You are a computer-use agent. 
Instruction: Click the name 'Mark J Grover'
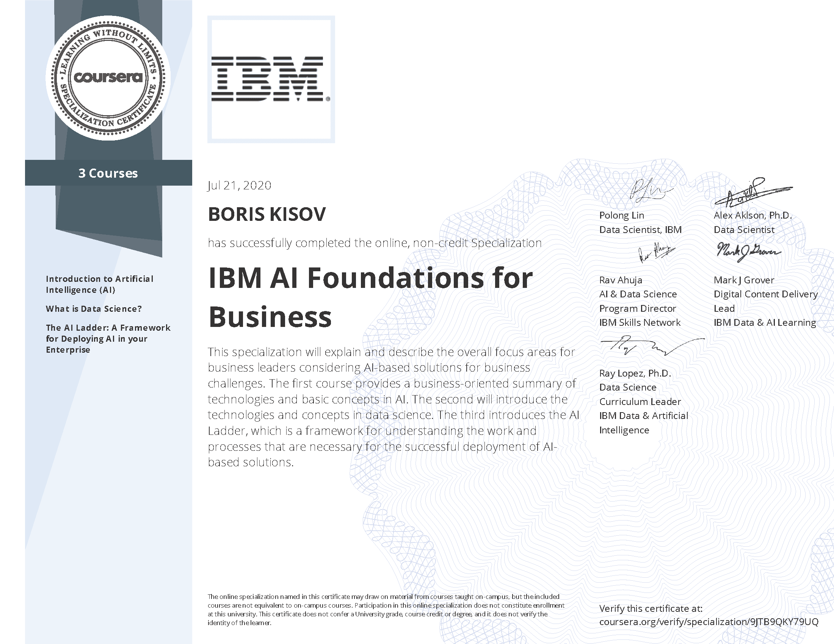tap(744, 280)
